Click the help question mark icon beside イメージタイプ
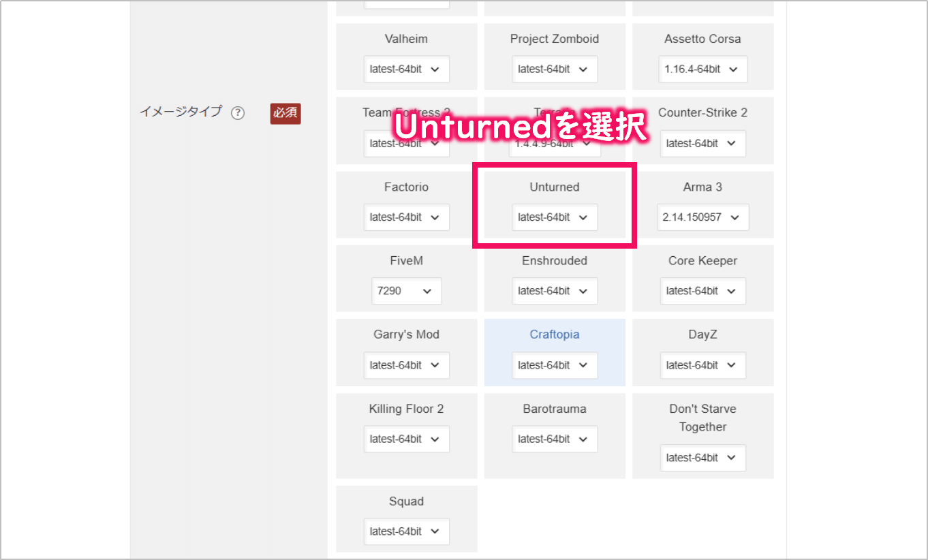928x560 pixels. pos(237,113)
